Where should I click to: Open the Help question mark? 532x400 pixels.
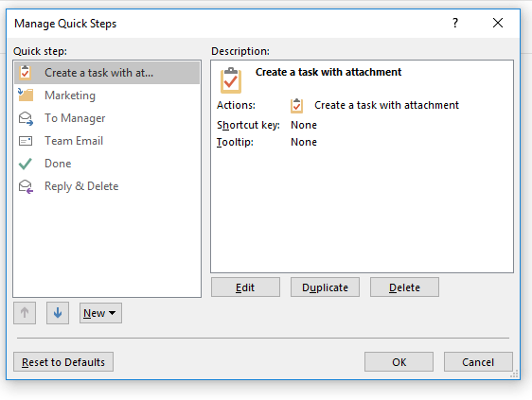(455, 23)
